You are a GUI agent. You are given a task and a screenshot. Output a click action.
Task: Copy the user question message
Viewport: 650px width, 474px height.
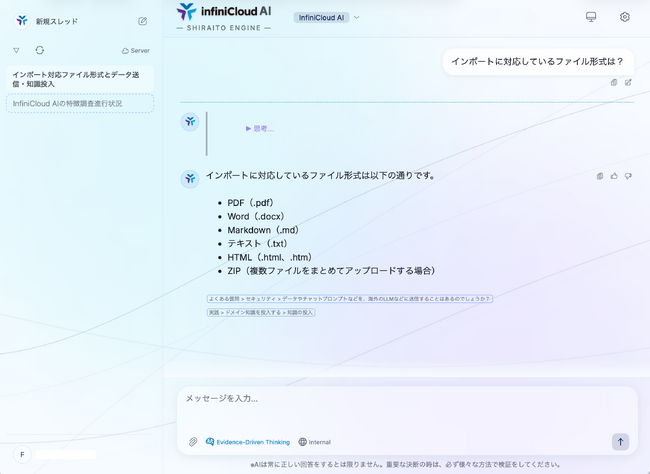coord(614,83)
